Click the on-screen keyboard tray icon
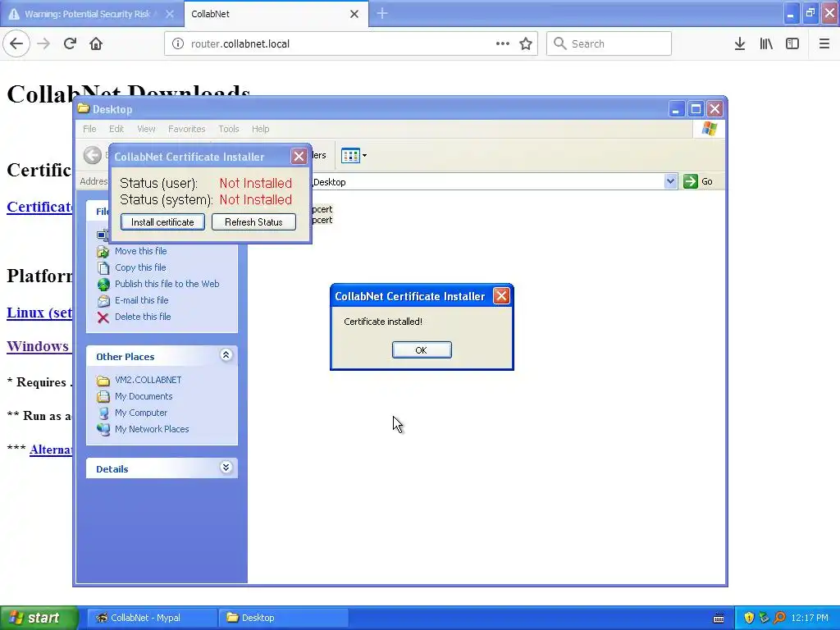 719,619
